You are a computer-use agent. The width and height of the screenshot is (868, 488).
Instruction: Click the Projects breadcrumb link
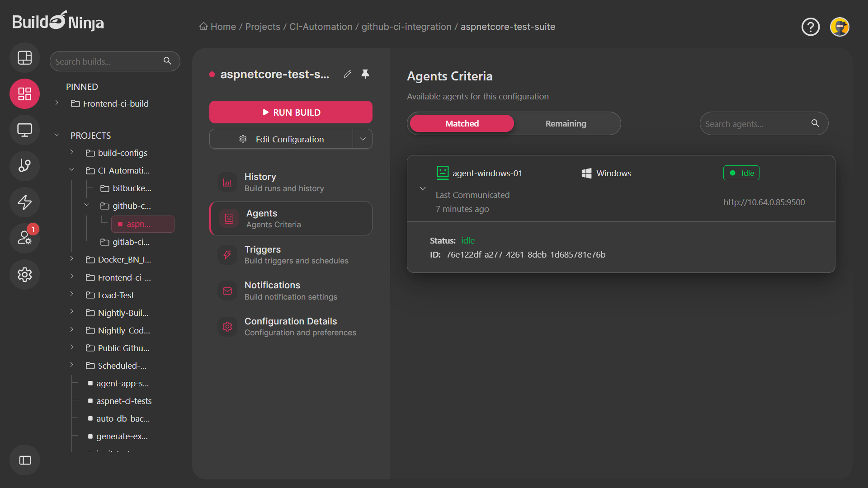coord(262,27)
